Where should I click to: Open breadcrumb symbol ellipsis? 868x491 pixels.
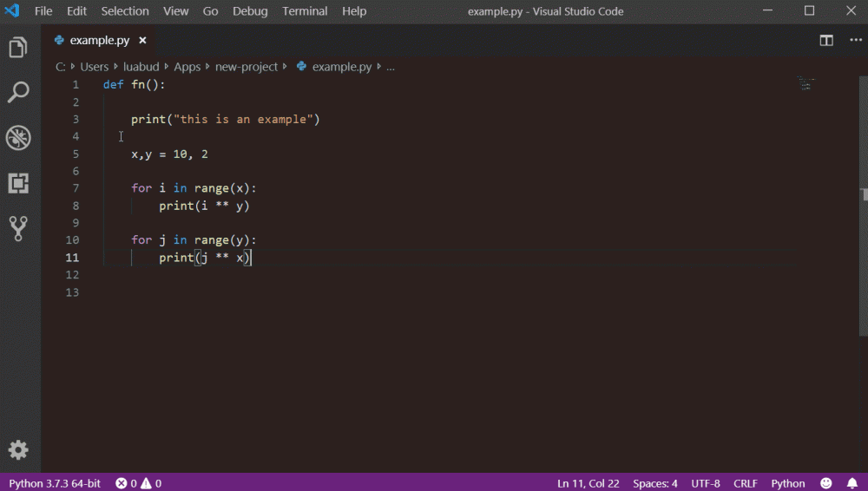pyautogui.click(x=391, y=67)
